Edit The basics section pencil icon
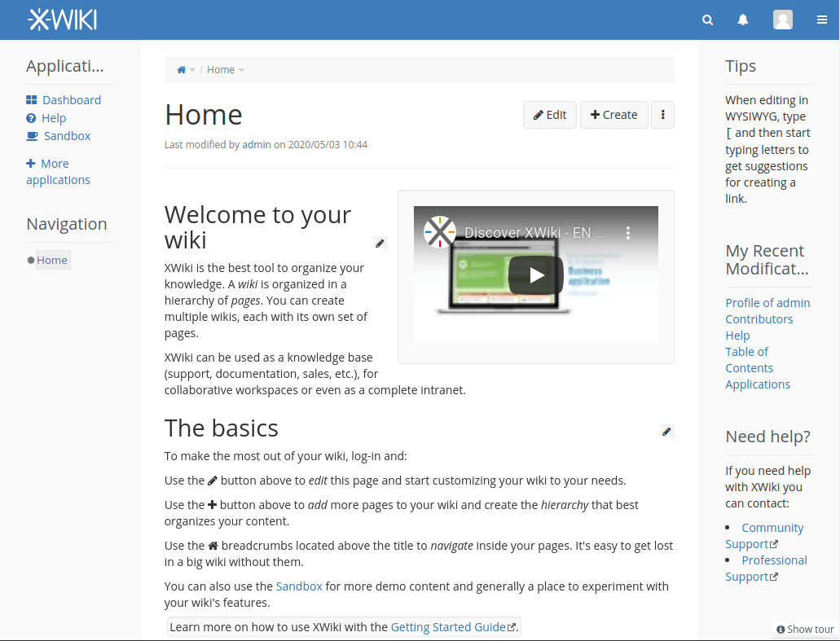 666,432
